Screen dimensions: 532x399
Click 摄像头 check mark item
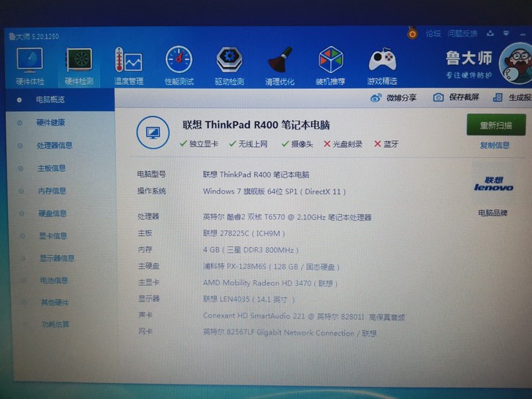297,144
